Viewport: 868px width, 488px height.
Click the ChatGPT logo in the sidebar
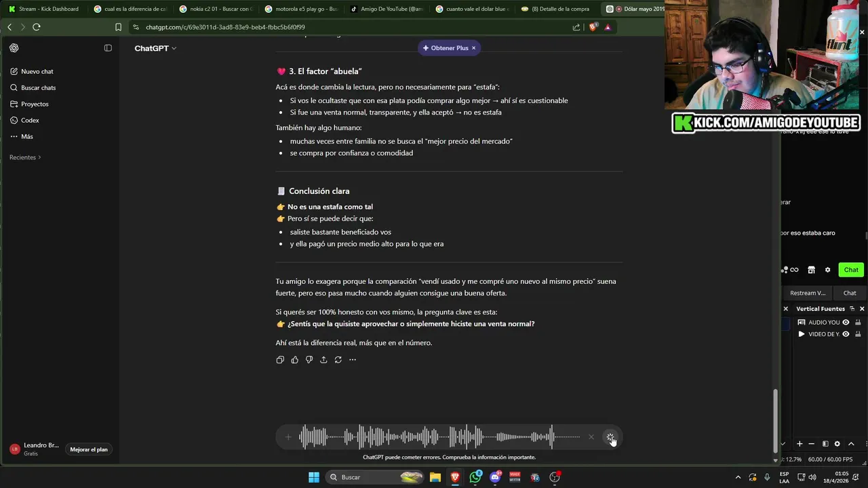click(x=14, y=48)
